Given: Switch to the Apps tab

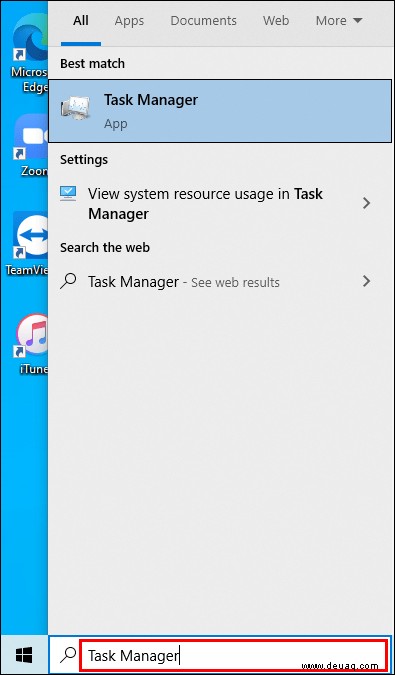Looking at the screenshot, I should 129,21.
